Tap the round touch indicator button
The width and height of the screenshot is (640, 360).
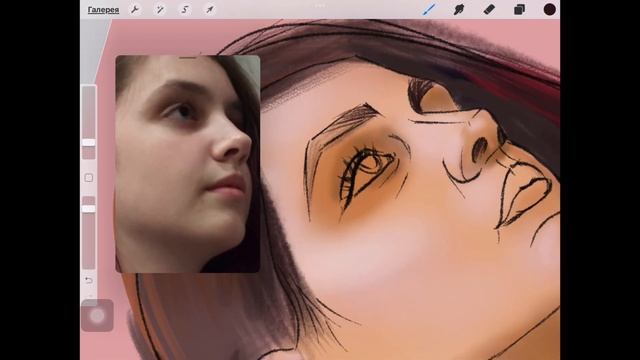point(97,316)
